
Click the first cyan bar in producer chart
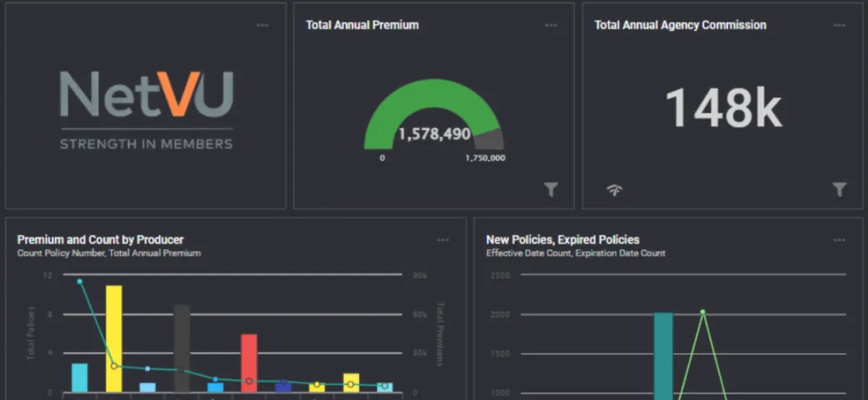point(80,378)
